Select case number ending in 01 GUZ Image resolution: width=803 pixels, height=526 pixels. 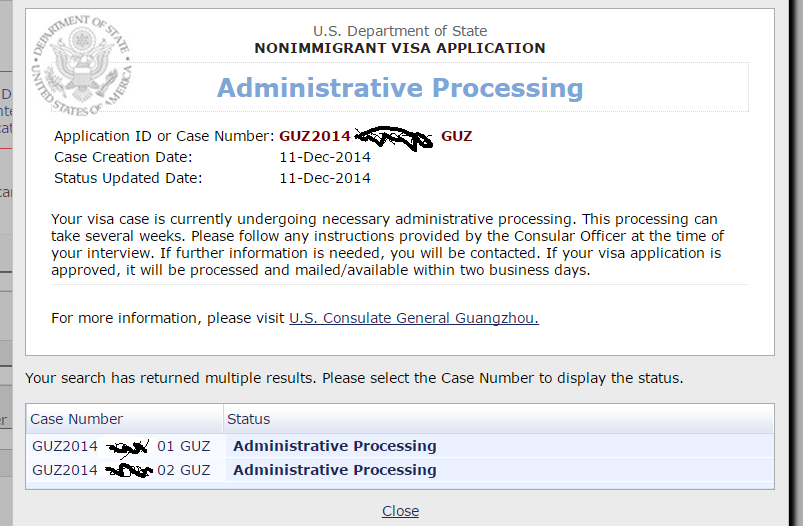tap(121, 446)
